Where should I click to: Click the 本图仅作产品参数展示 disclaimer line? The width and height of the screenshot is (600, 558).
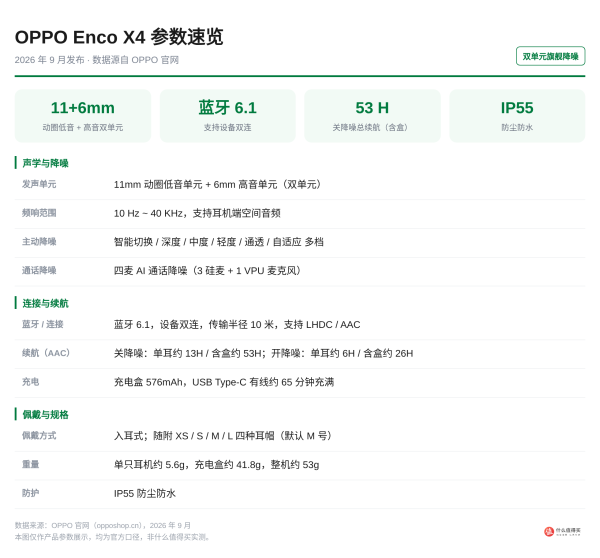(x=112, y=537)
